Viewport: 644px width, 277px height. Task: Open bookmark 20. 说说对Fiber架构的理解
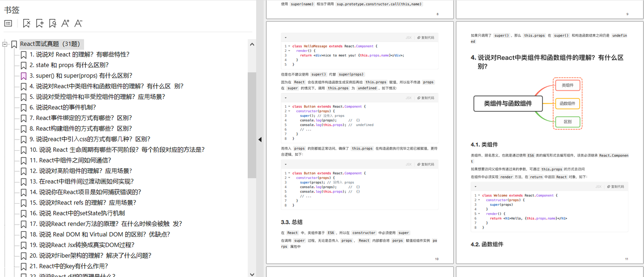[x=91, y=256]
